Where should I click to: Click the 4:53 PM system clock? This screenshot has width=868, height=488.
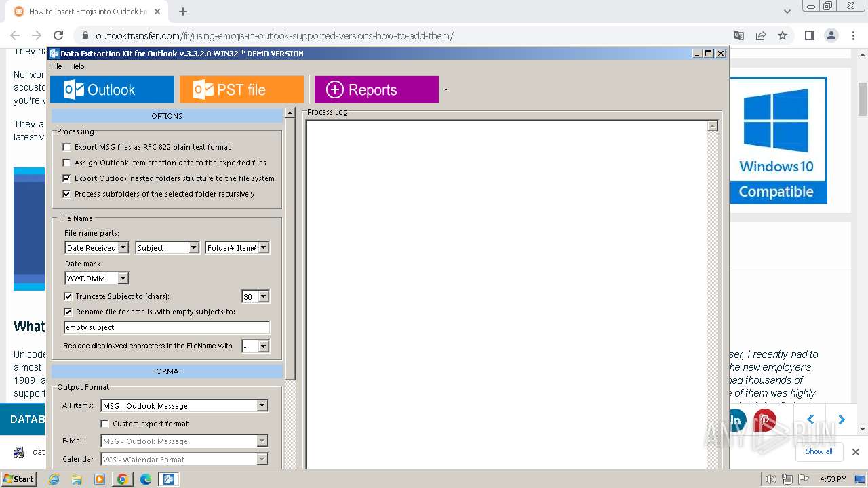(x=833, y=479)
